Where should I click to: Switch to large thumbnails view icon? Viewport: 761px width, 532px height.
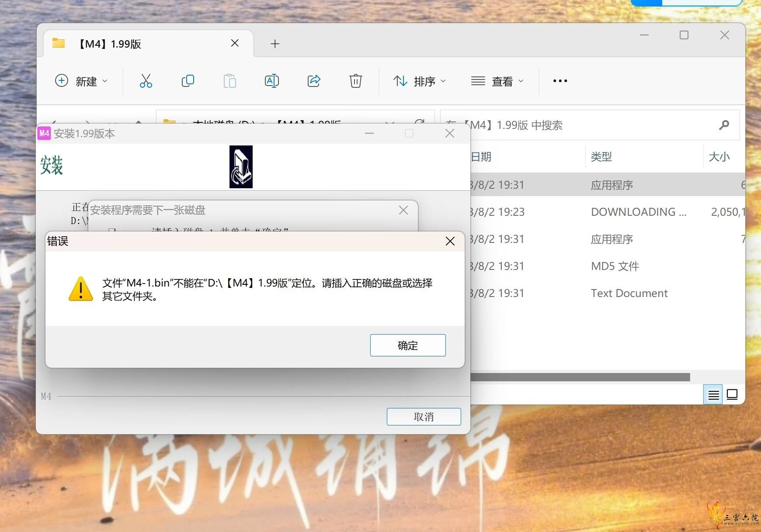(732, 395)
